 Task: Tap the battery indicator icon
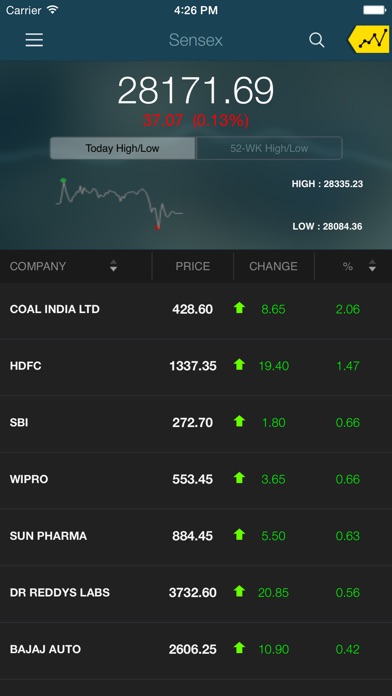point(375,10)
